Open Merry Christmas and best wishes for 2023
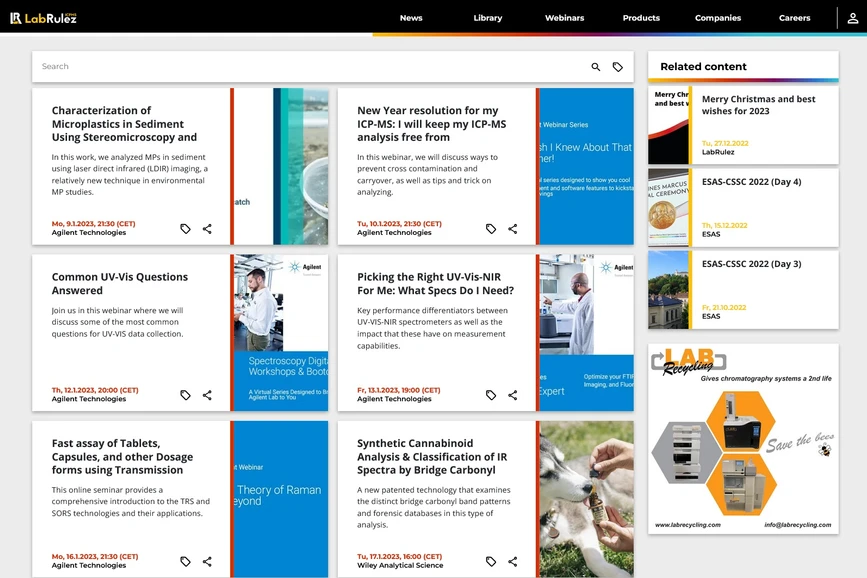 tap(759, 105)
